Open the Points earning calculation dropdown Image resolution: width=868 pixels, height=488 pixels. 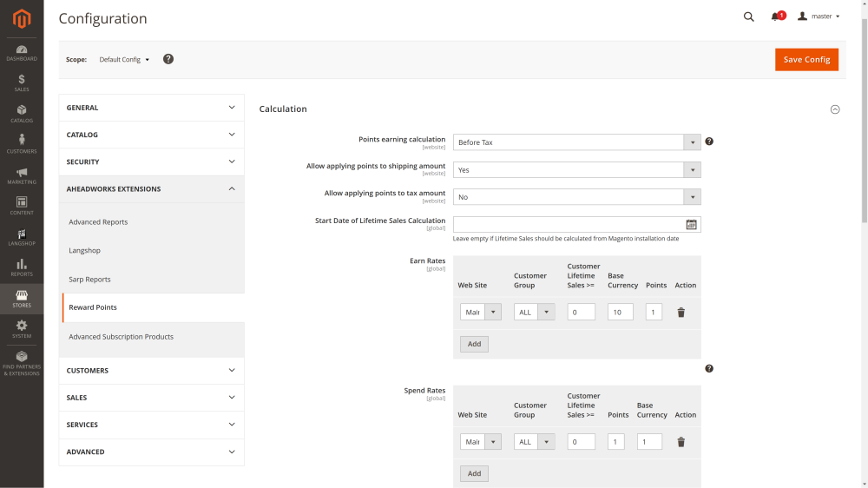click(577, 142)
